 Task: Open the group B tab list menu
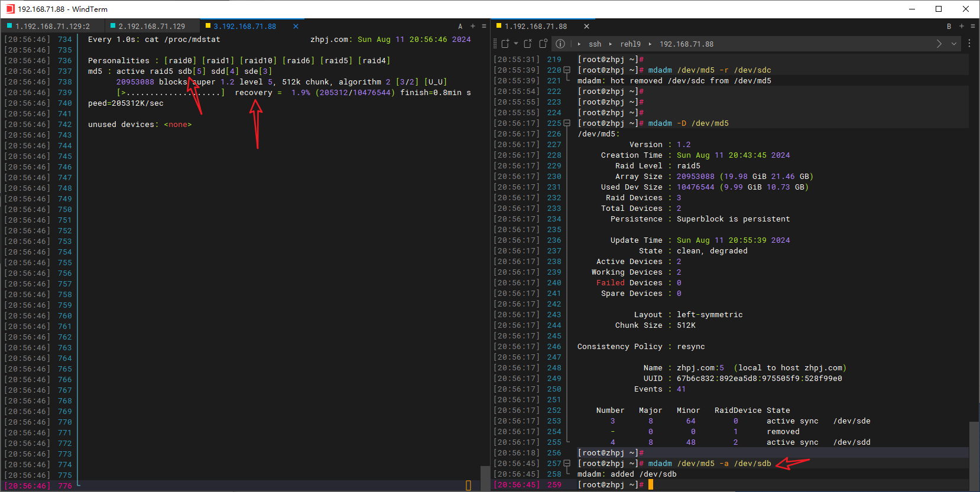pyautogui.click(x=973, y=27)
